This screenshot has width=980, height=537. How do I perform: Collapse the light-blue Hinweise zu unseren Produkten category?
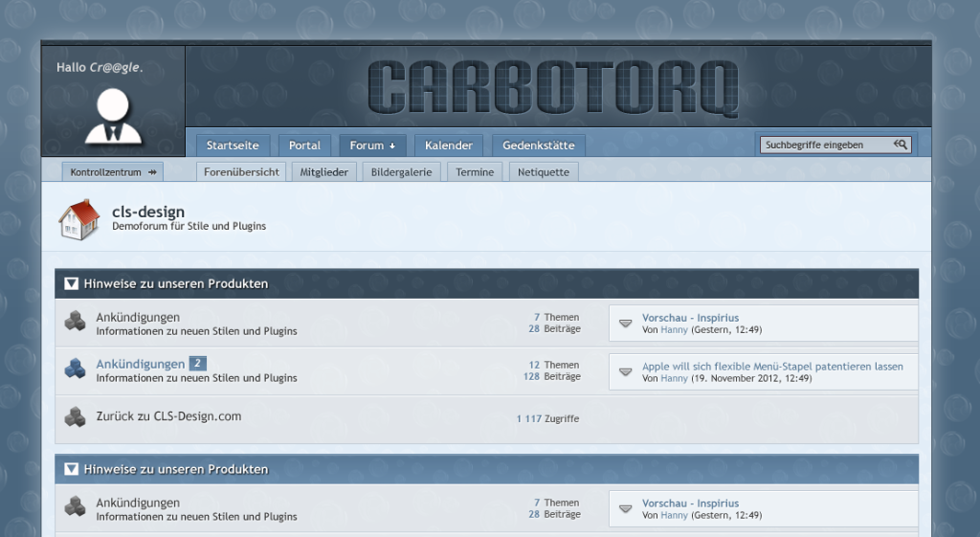coord(71,469)
